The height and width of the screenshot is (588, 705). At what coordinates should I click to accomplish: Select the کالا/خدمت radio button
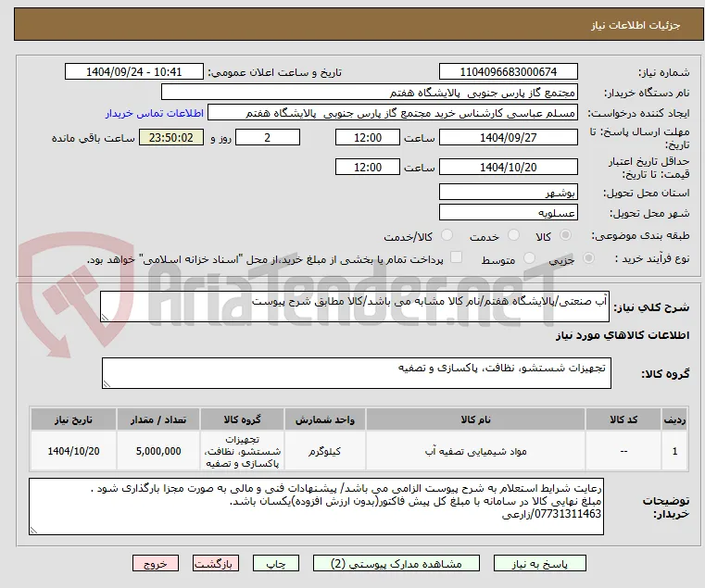click(x=447, y=234)
